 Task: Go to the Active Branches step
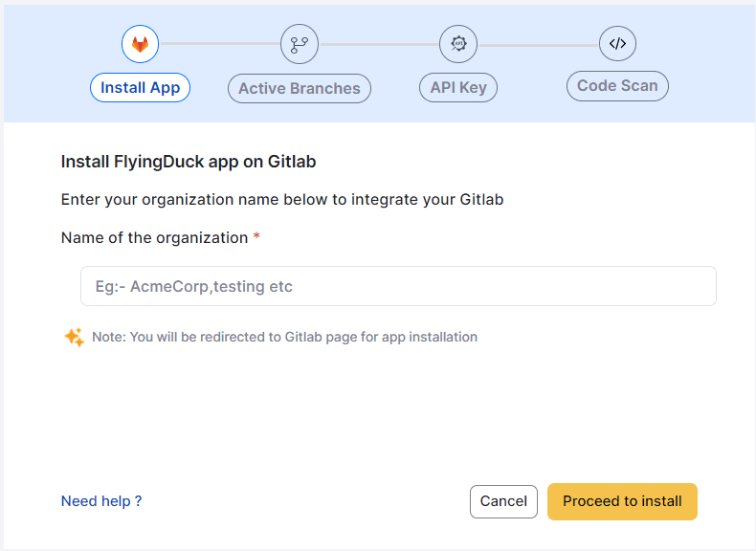300,88
